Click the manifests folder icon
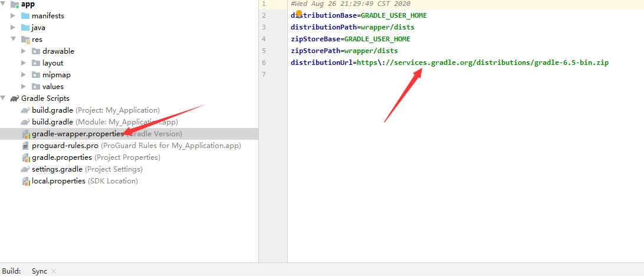This screenshot has width=644, height=276. (25, 15)
